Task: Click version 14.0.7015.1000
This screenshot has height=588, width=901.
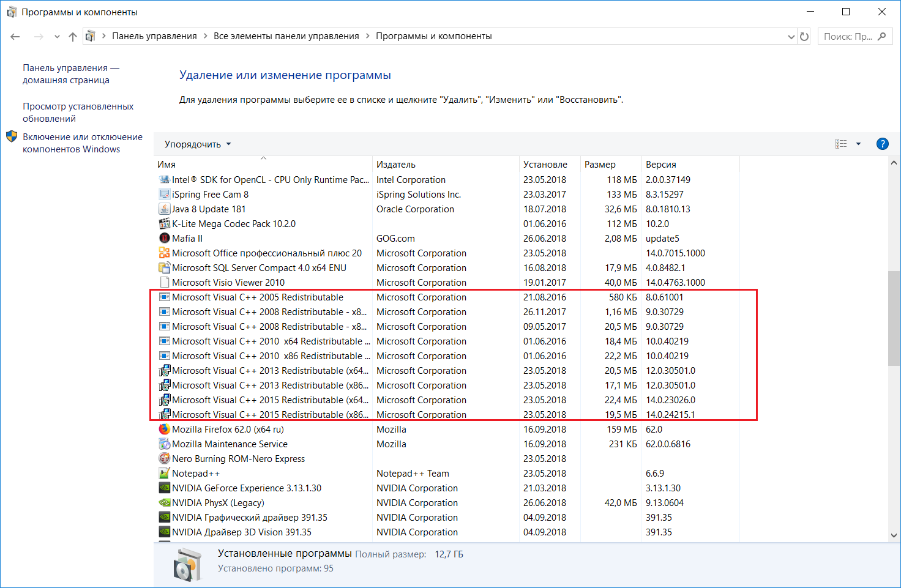Action: (x=675, y=253)
